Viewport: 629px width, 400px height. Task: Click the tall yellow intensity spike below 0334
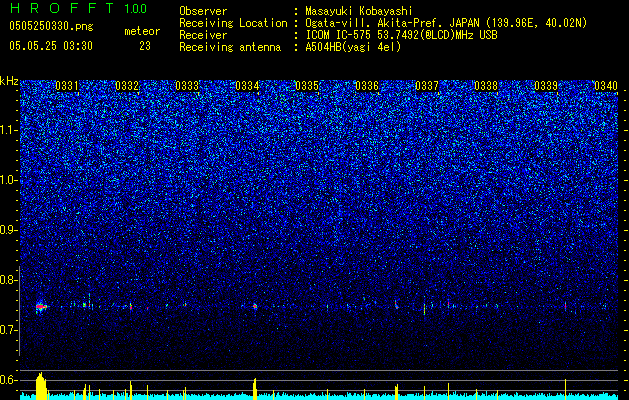coord(255,389)
